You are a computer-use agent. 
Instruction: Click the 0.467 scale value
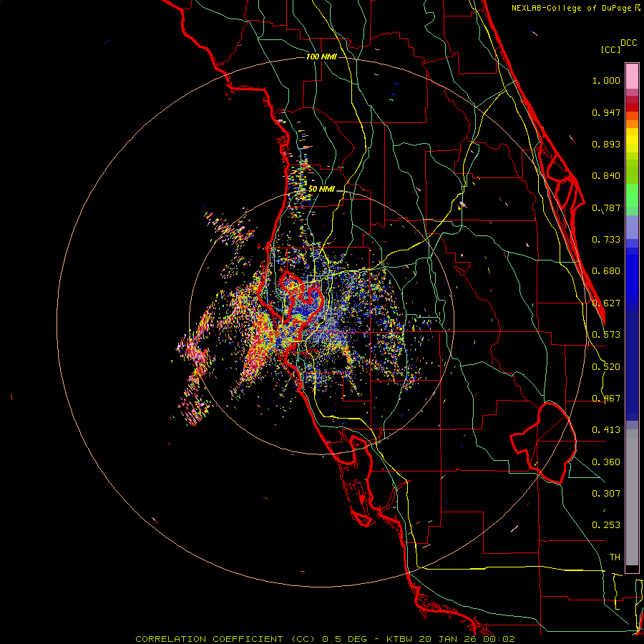click(606, 399)
